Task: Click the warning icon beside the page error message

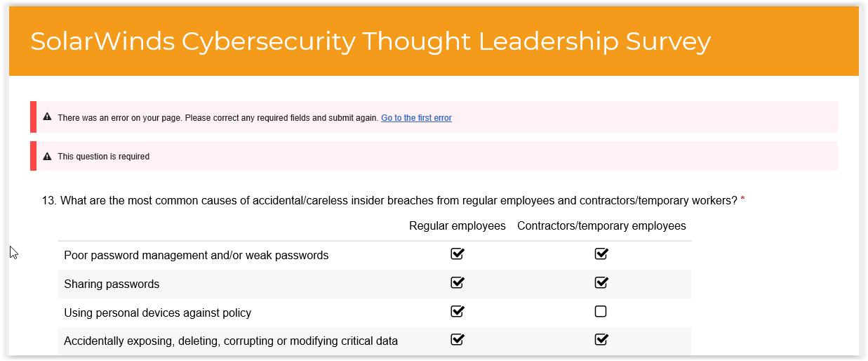Action: 48,117
